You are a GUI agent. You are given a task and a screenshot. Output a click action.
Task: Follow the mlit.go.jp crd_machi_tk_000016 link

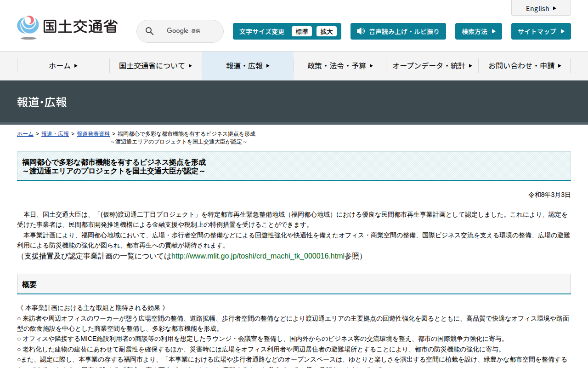pyautogui.click(x=258, y=256)
